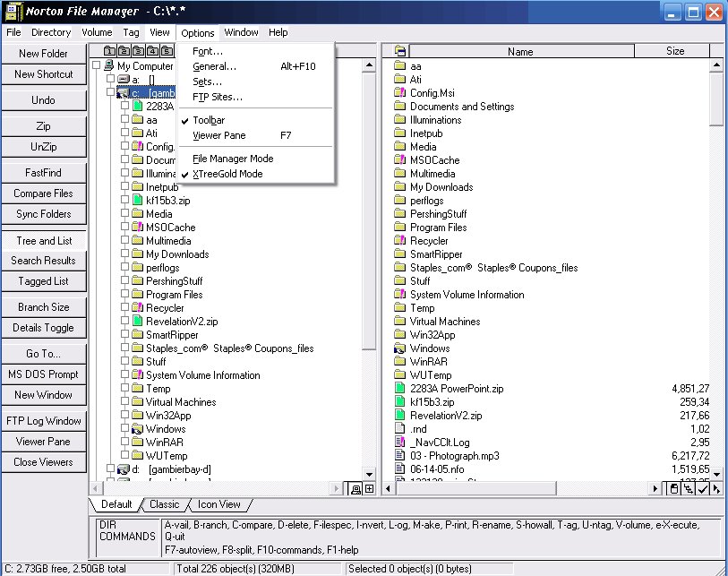Click the a: floppy drive icon
728x576 pixels.
coord(124,80)
